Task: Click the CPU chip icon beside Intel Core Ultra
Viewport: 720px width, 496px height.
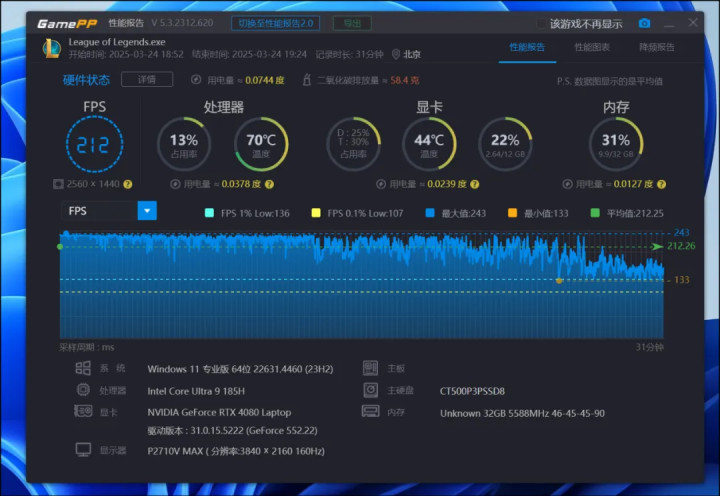Action: coord(83,390)
